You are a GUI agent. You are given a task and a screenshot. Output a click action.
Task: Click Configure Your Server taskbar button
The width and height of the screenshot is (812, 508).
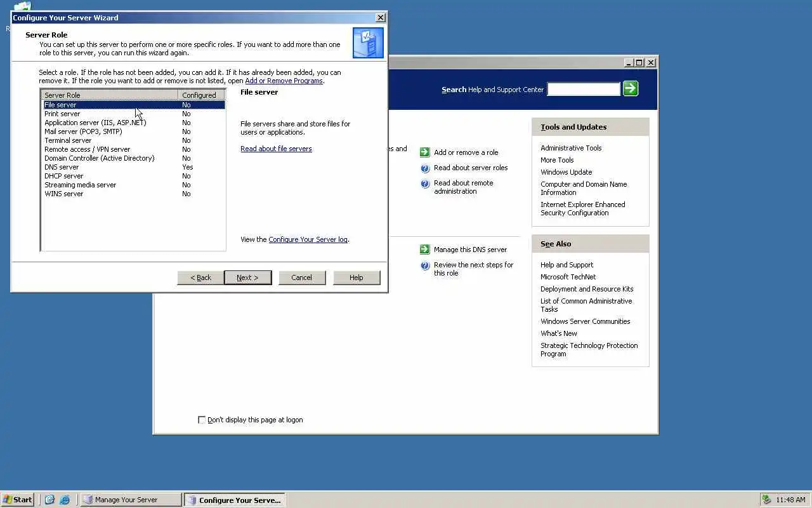point(235,500)
